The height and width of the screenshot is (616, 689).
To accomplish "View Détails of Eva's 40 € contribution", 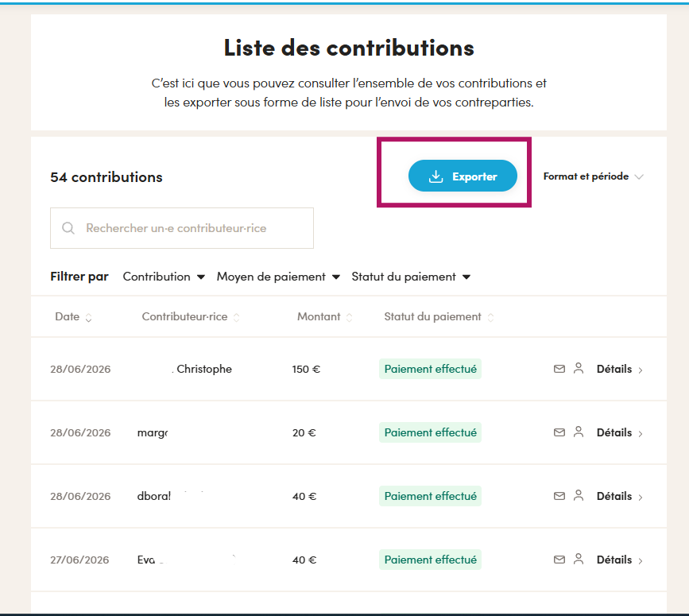I will 619,560.
